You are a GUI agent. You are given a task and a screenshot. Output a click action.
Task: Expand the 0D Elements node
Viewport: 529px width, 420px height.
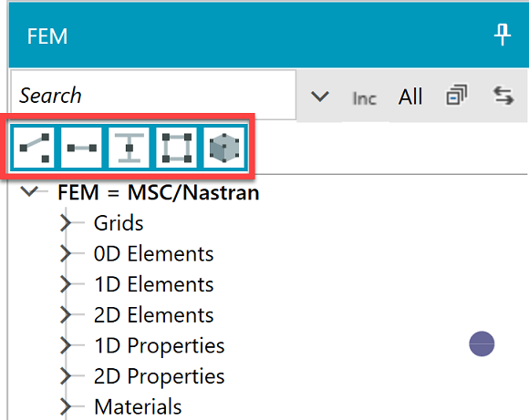point(66,253)
